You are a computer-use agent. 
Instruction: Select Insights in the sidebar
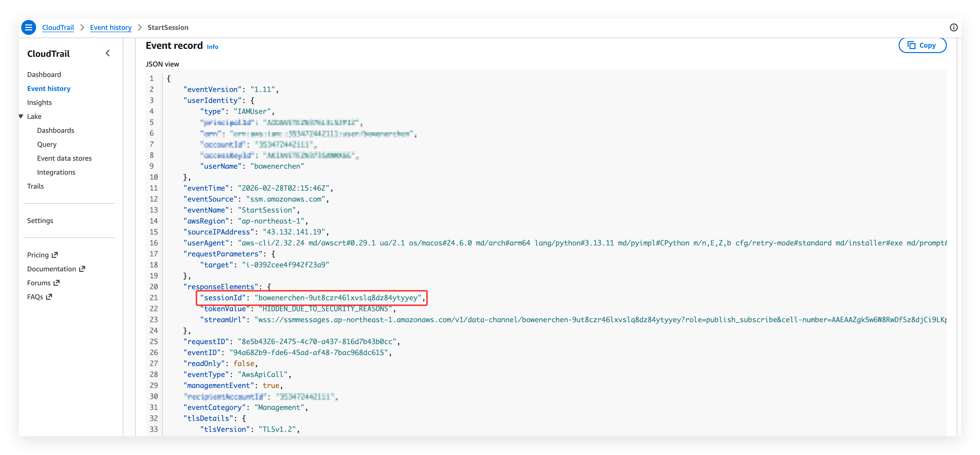[x=39, y=102]
